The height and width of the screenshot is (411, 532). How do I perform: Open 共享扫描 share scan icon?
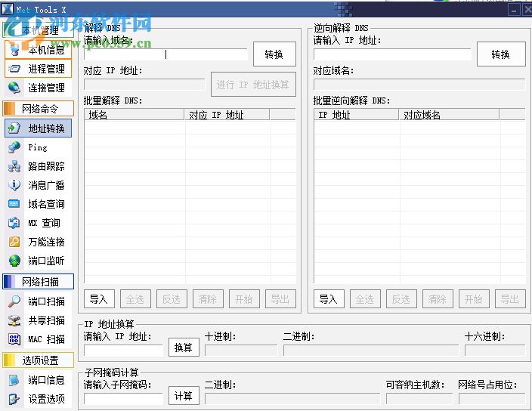[x=14, y=320]
